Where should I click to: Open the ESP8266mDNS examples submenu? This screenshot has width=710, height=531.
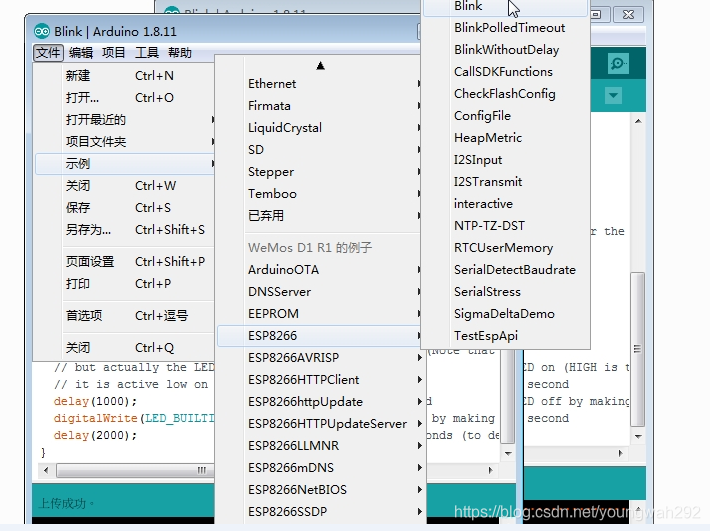(x=319, y=468)
